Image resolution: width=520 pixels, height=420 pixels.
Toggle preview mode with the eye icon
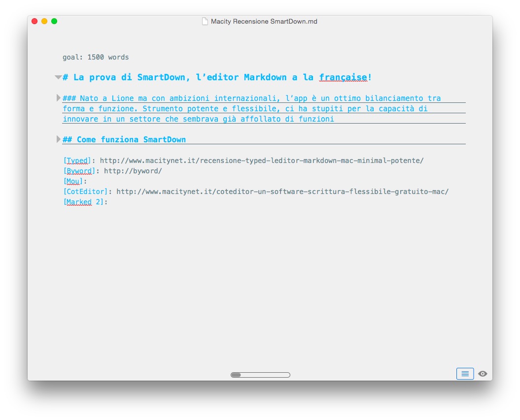point(483,374)
